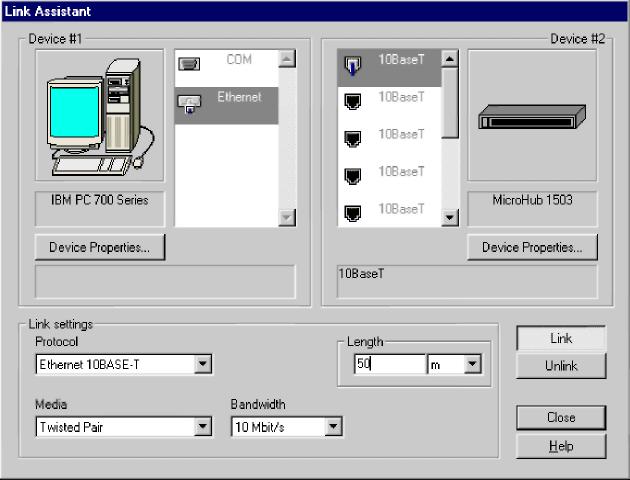Click the Unlink button

[561, 366]
